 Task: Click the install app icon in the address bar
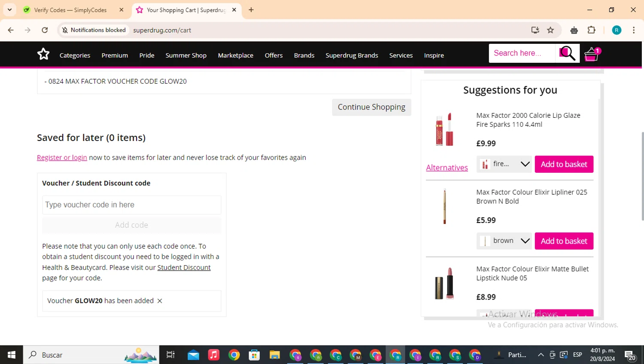535,30
